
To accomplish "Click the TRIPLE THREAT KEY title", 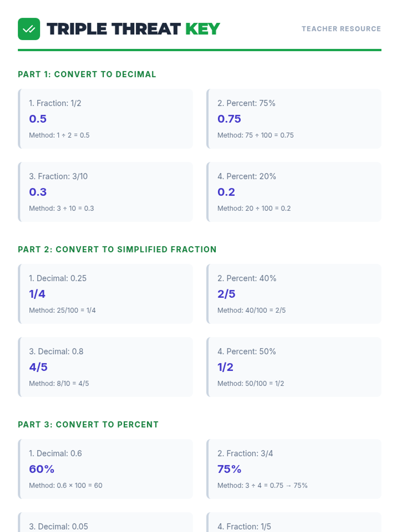I will pyautogui.click(x=133, y=29).
